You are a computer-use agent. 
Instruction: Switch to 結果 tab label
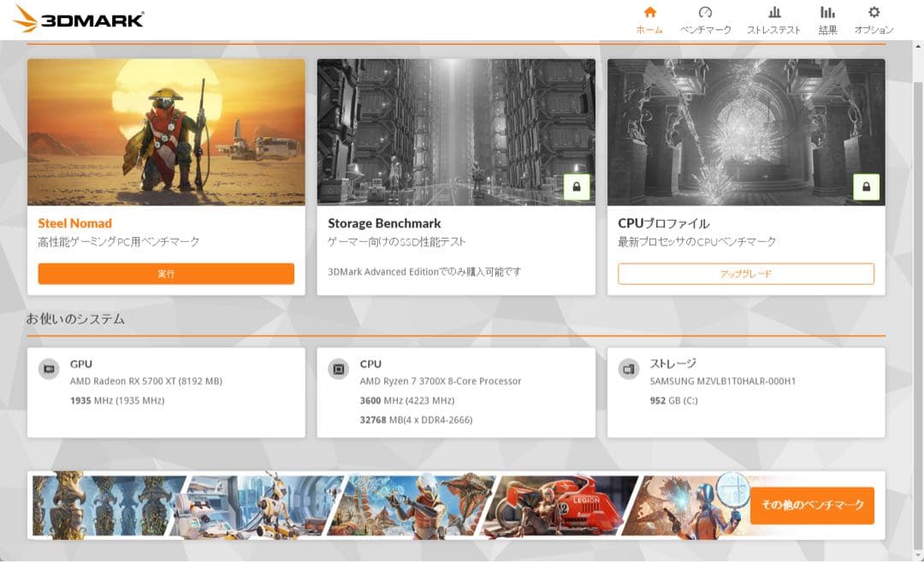pos(827,30)
